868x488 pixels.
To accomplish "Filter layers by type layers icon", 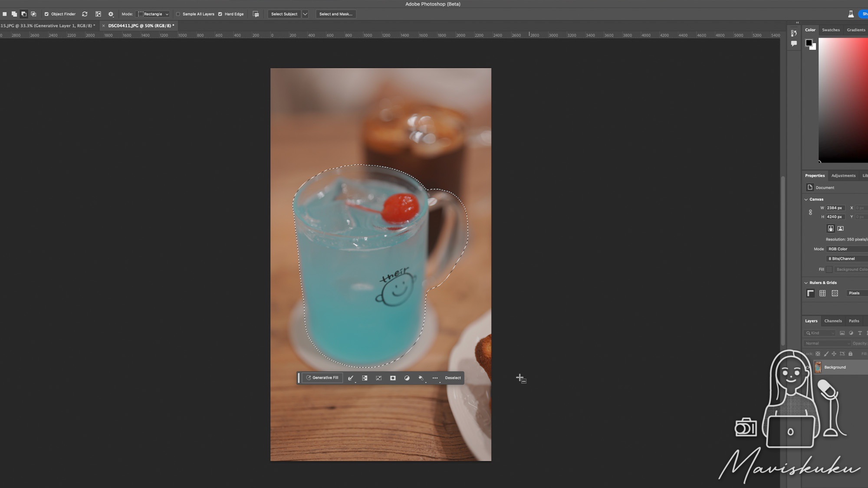I will click(x=860, y=333).
